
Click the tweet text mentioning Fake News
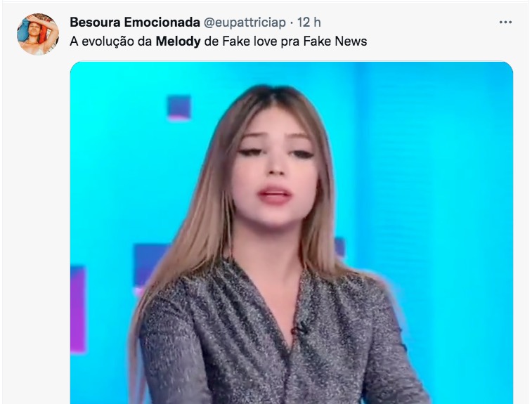[218, 41]
